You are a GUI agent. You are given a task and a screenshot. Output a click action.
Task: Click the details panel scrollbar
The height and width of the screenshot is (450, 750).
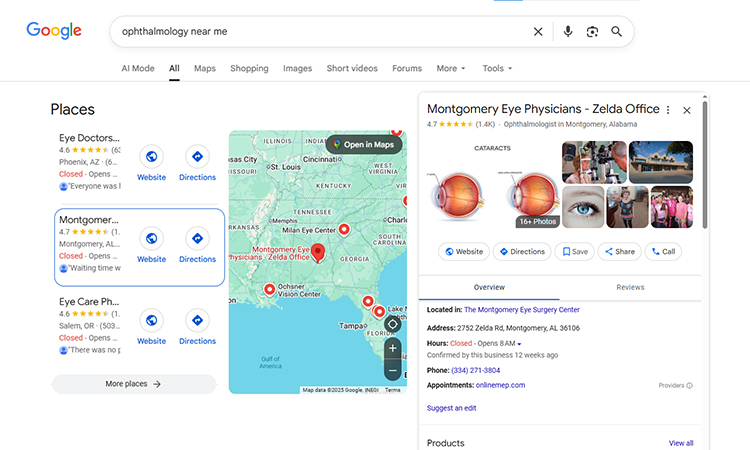[705, 165]
